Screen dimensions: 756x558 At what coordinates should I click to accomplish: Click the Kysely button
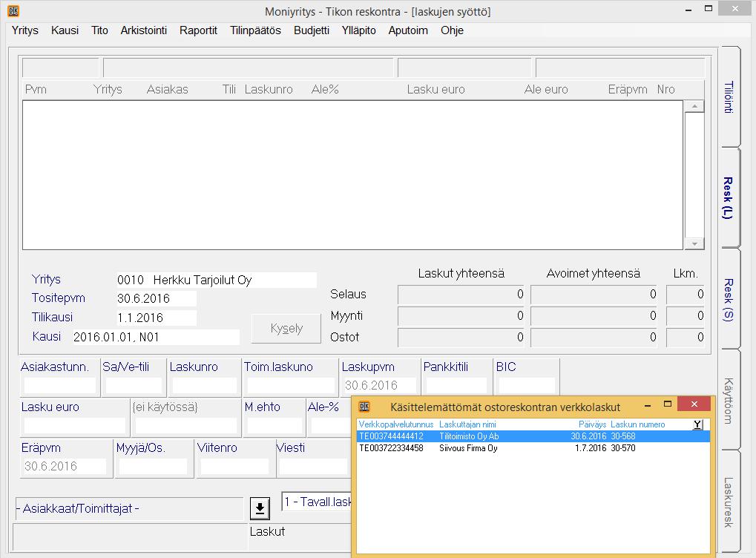pos(286,329)
